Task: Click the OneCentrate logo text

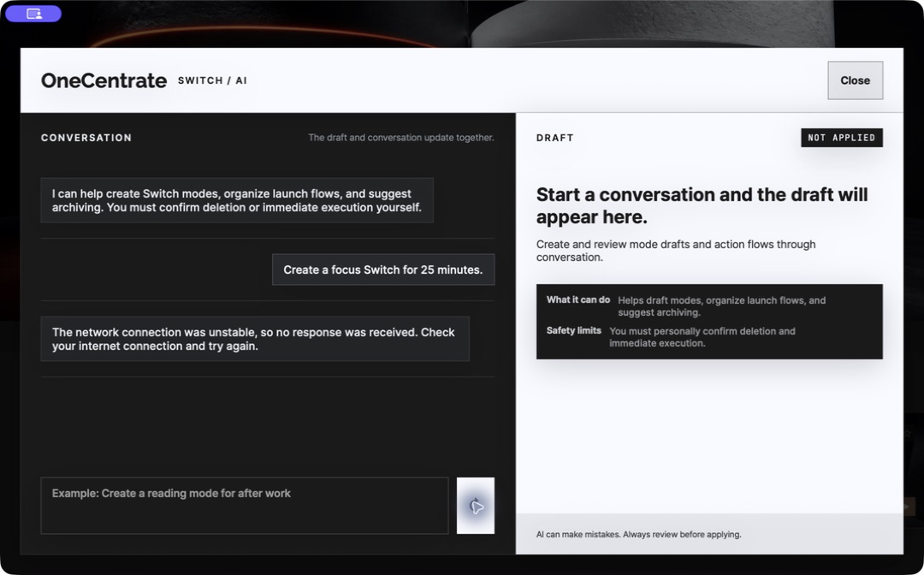Action: pyautogui.click(x=104, y=80)
